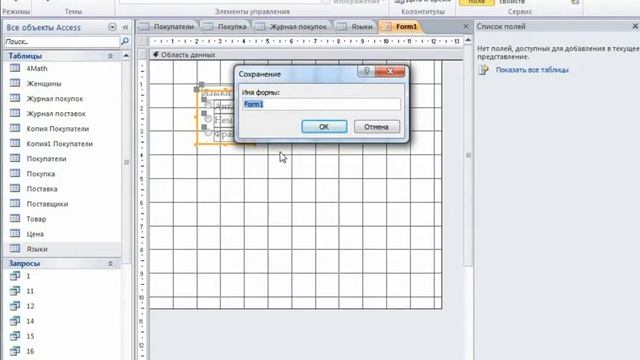Select query 1 icon
This screenshot has height=360, width=640.
click(x=15, y=276)
